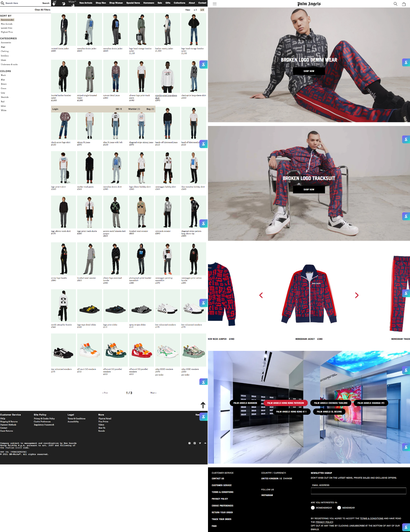Click previous arrow on Palm Angels product carousel
This screenshot has height=532, width=410.
point(261,295)
